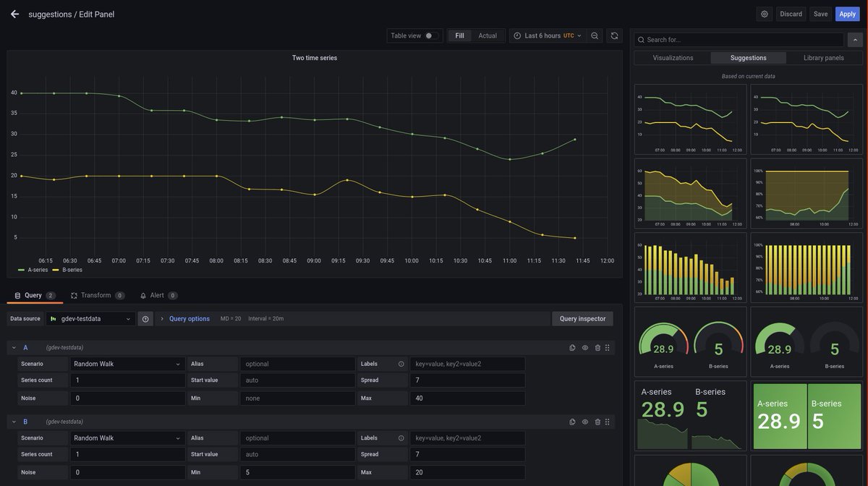Switch to the Transform tab
Image resolution: width=868 pixels, height=486 pixels.
[x=98, y=296]
